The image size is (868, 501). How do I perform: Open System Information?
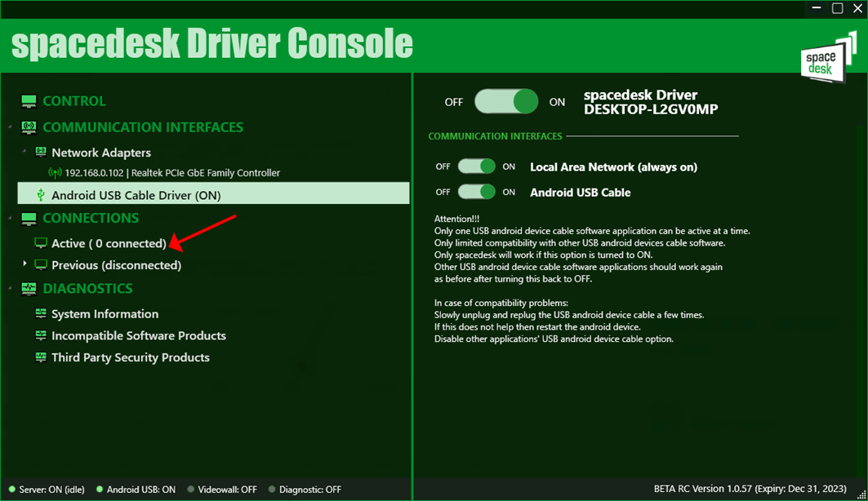pos(105,314)
